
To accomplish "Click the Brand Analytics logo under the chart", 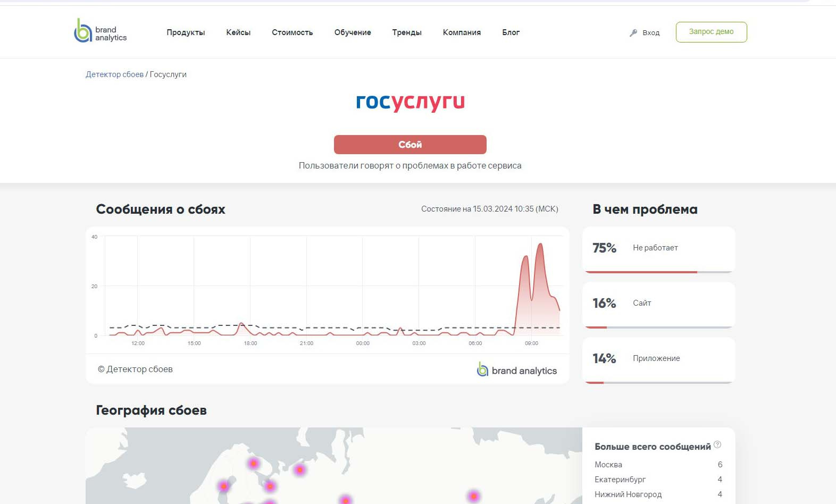I will [x=517, y=369].
